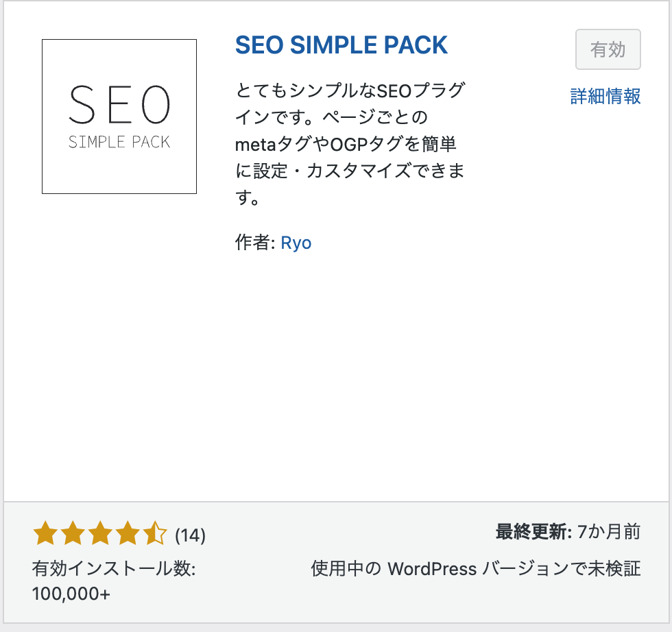
Task: Open author Ryo's profile link
Action: (x=296, y=243)
